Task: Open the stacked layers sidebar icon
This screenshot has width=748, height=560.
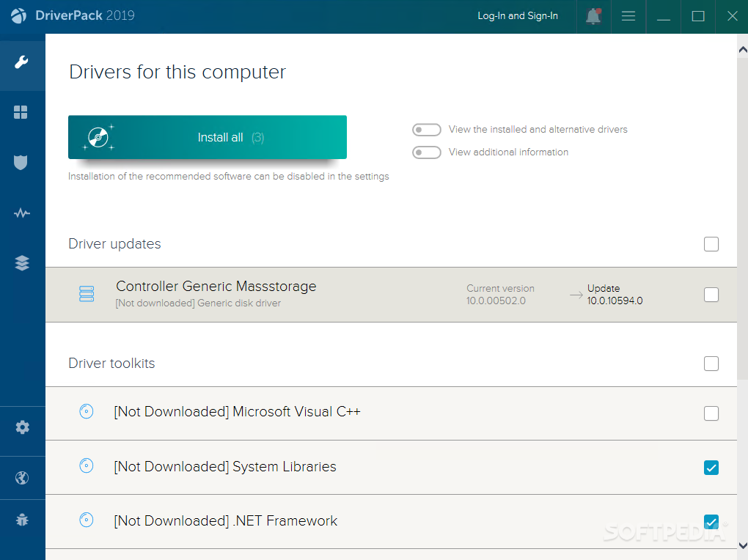Action: (x=21, y=263)
